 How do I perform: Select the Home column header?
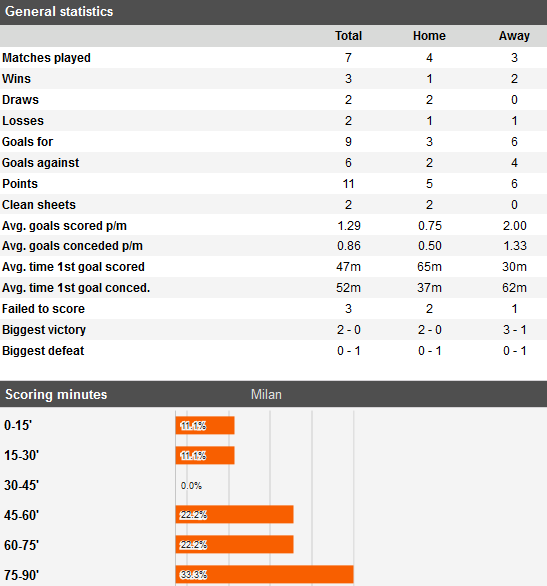pyautogui.click(x=429, y=36)
